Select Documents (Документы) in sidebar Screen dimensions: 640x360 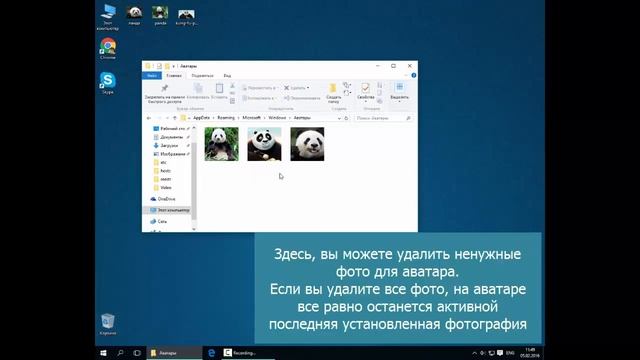tap(171, 137)
